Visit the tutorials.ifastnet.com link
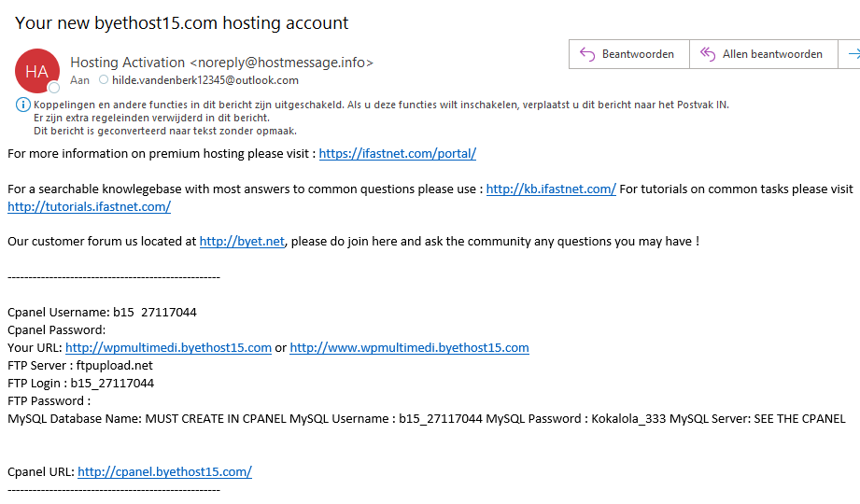Image resolution: width=860 pixels, height=504 pixels. click(90, 207)
